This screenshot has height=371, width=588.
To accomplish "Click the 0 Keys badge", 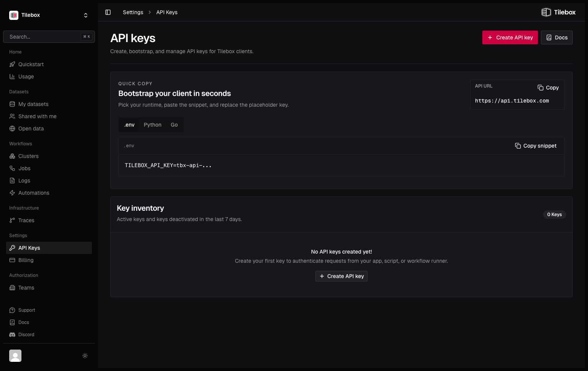I will (554, 215).
